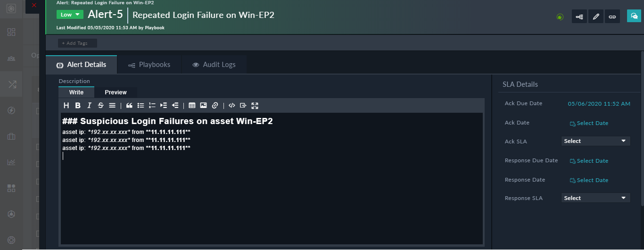
Task: Execute playbook via workflow icon in header
Action: tap(579, 17)
